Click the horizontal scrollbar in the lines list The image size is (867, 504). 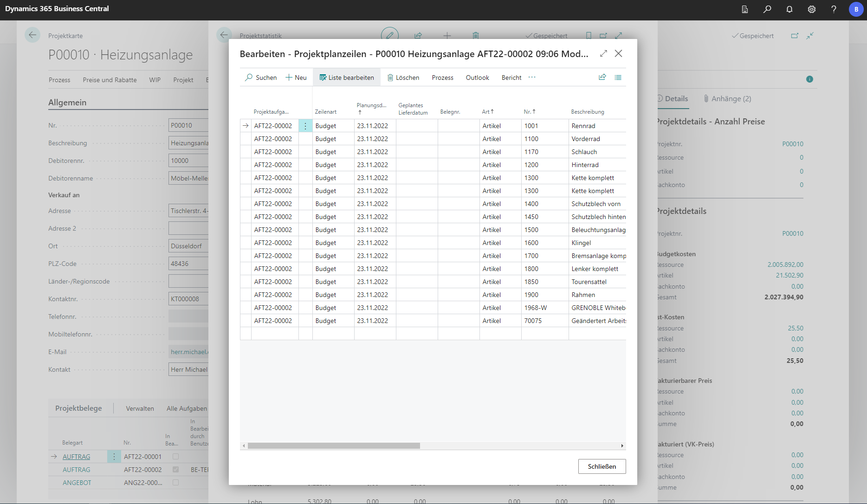pos(334,446)
